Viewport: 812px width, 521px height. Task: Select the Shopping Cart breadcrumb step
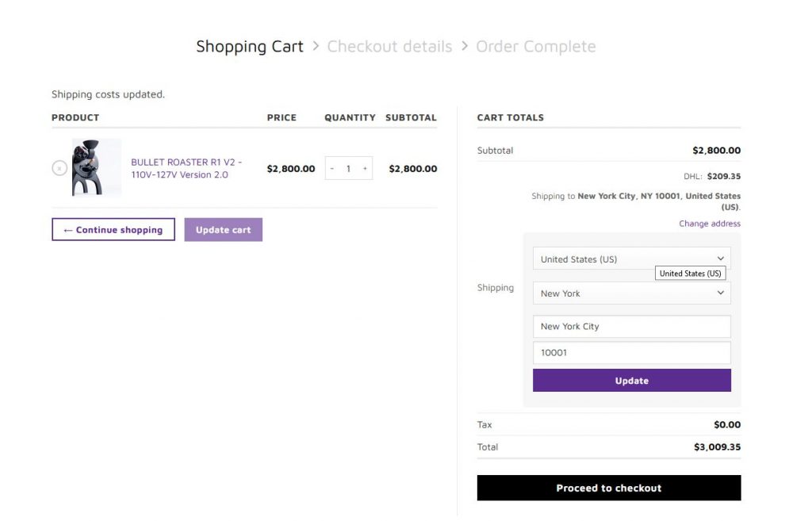click(250, 47)
